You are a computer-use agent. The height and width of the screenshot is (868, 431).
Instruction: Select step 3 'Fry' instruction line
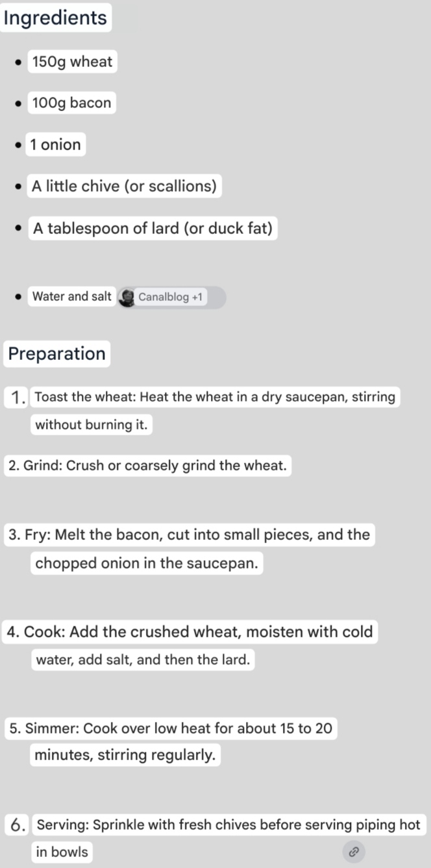pos(189,535)
